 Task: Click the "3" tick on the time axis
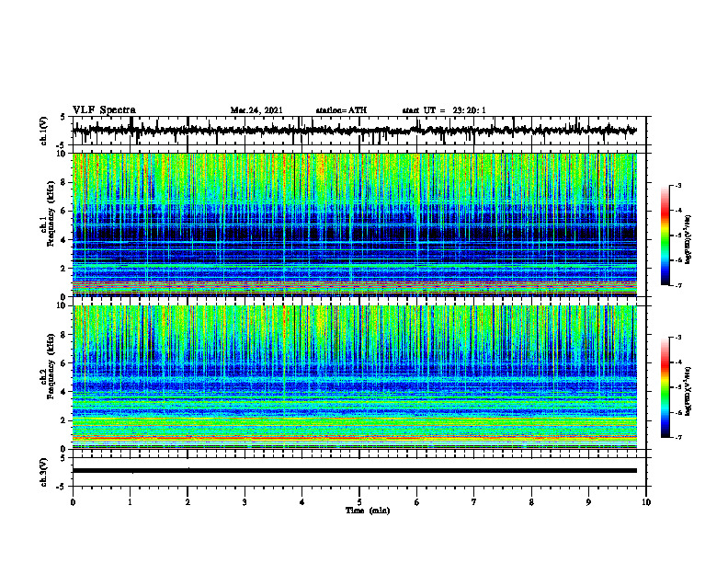click(x=245, y=502)
